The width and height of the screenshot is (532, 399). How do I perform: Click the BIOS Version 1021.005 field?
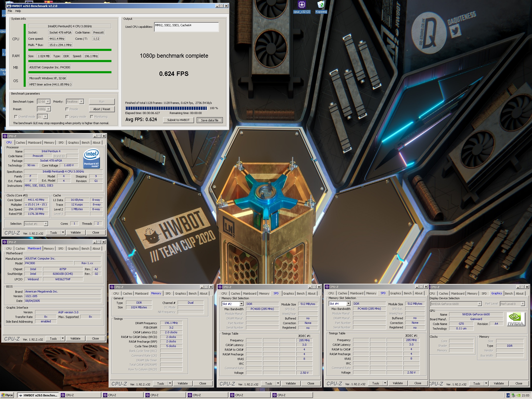[63, 296]
